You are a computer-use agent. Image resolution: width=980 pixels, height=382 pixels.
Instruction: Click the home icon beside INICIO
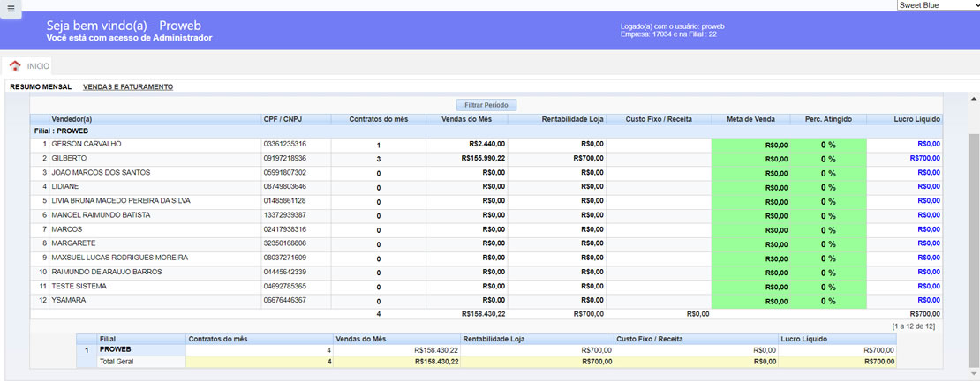click(x=15, y=66)
